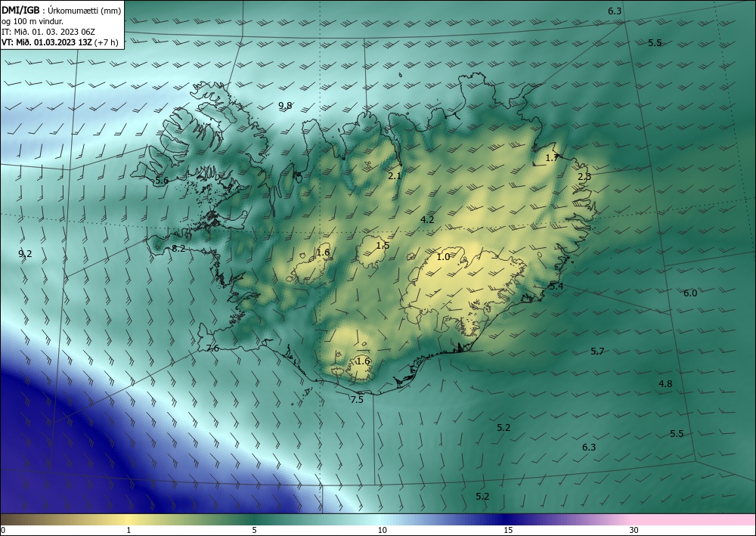Screen dimensions: 756x536
Task: Click the 2.1 value in north Iceland
Action: coord(395,176)
